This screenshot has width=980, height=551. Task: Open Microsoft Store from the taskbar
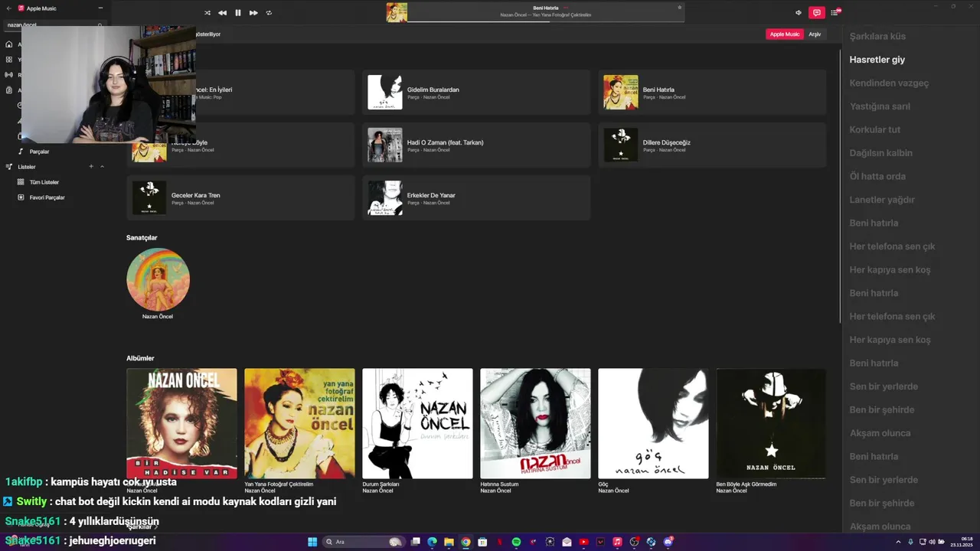(x=482, y=542)
